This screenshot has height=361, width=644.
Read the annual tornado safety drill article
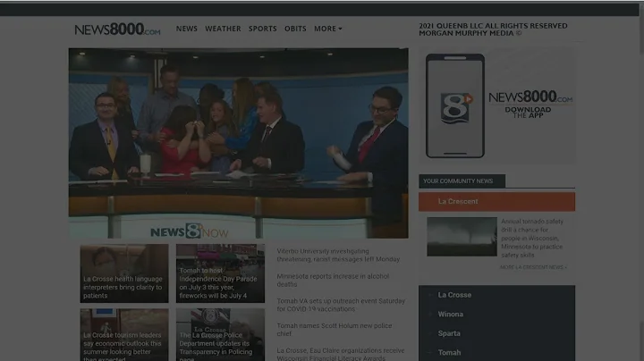coord(532,238)
